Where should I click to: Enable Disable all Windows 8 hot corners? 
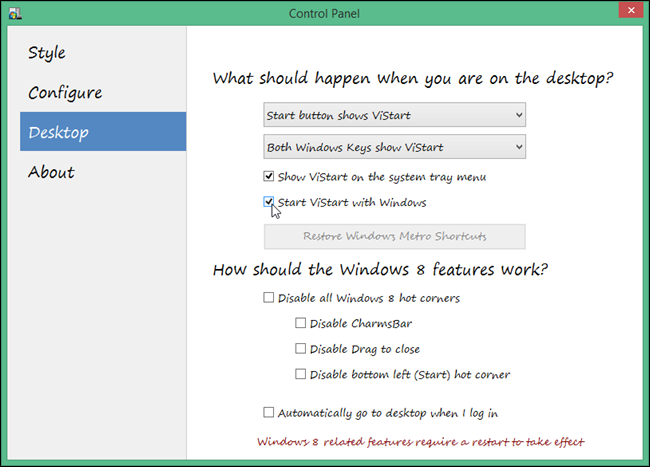(269, 298)
